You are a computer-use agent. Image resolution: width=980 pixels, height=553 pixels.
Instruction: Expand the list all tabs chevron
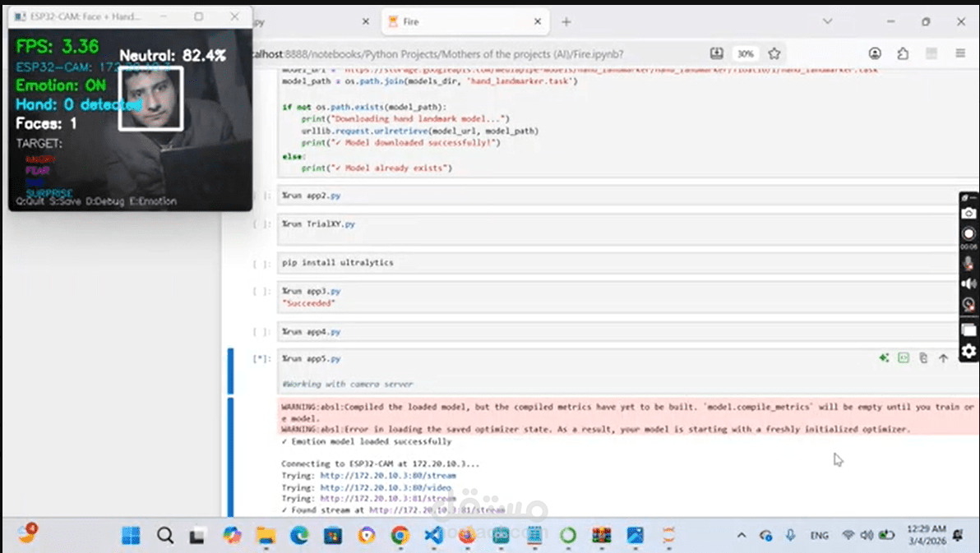click(828, 21)
